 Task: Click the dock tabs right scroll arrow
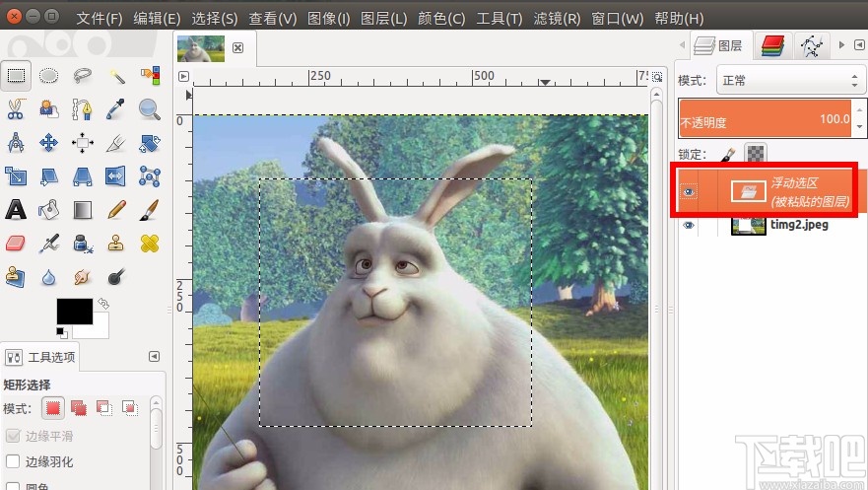(842, 44)
